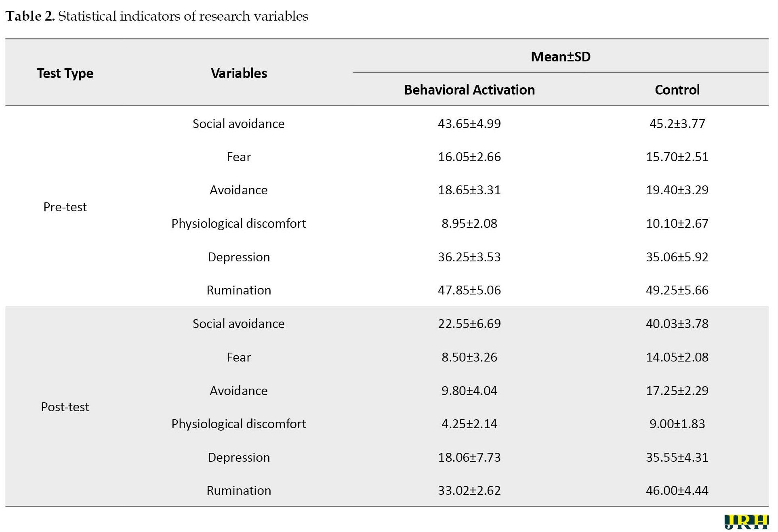Click the JRH journal logo
Viewport: 778px width, 532px height.
coord(746,521)
